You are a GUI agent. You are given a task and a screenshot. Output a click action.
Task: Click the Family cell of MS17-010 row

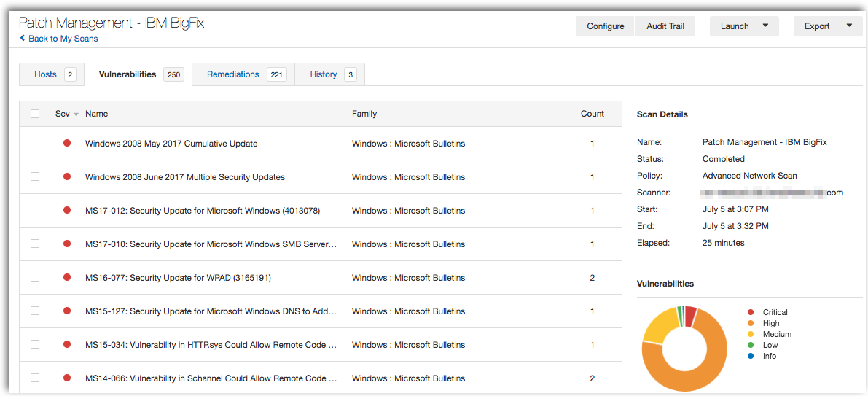point(409,244)
